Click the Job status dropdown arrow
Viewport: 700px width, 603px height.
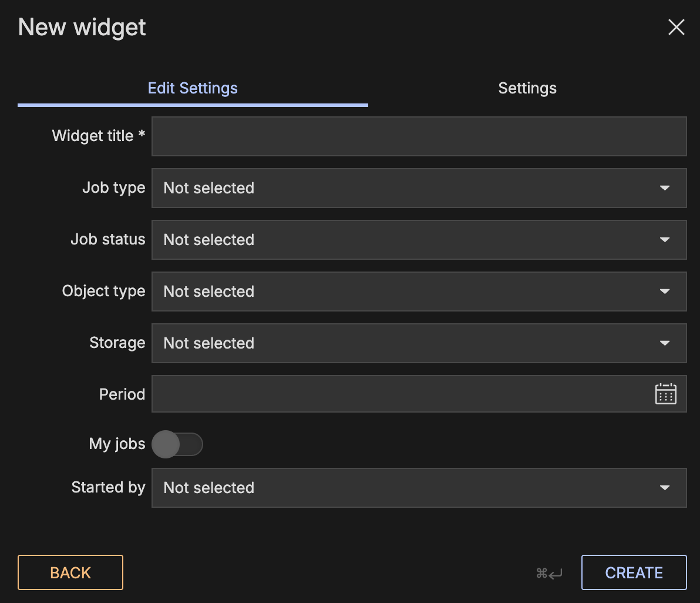click(665, 240)
